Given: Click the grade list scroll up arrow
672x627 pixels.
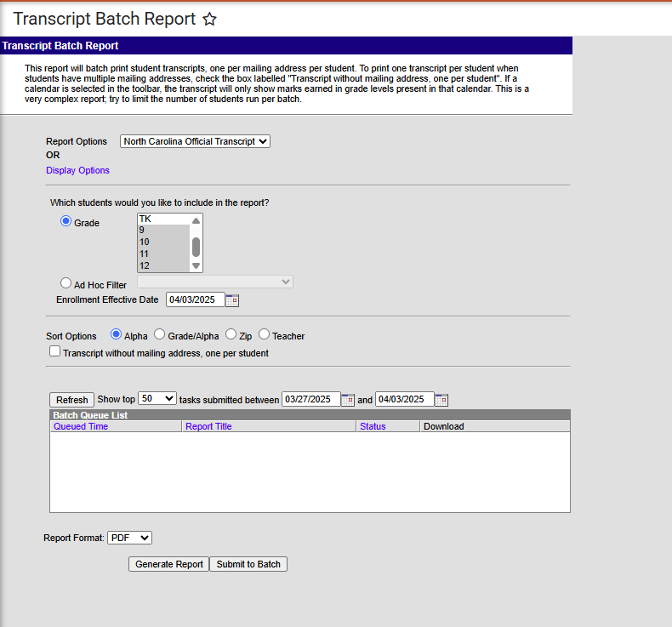Looking at the screenshot, I should point(196,220).
